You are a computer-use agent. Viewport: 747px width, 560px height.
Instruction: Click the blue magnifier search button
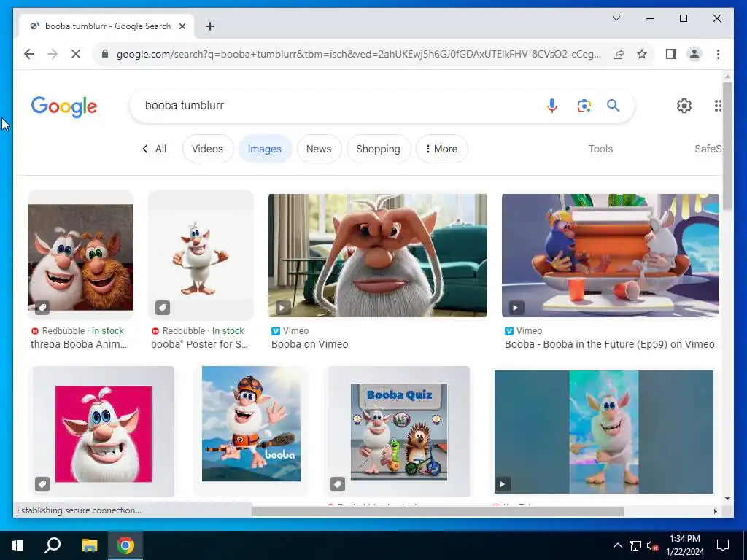click(x=613, y=105)
